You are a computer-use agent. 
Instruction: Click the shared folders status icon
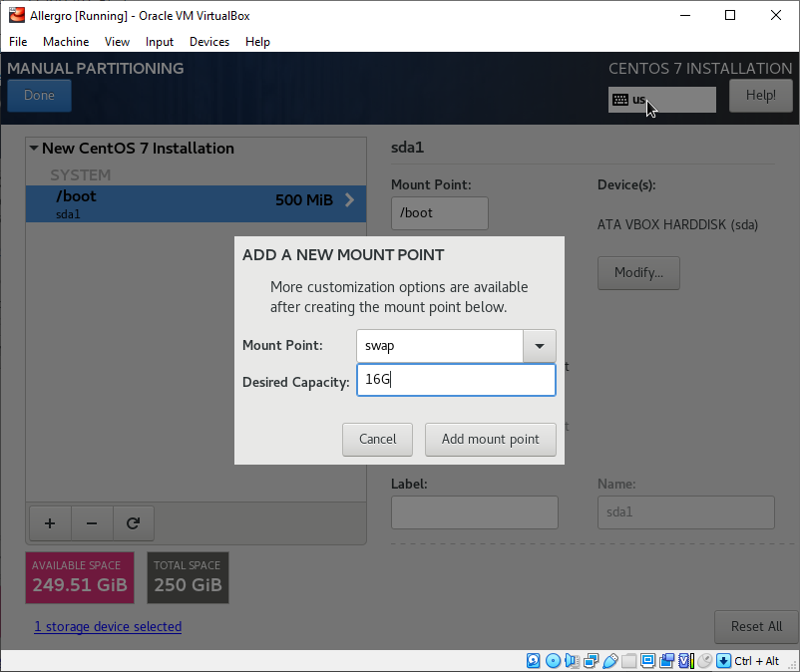[629, 661]
